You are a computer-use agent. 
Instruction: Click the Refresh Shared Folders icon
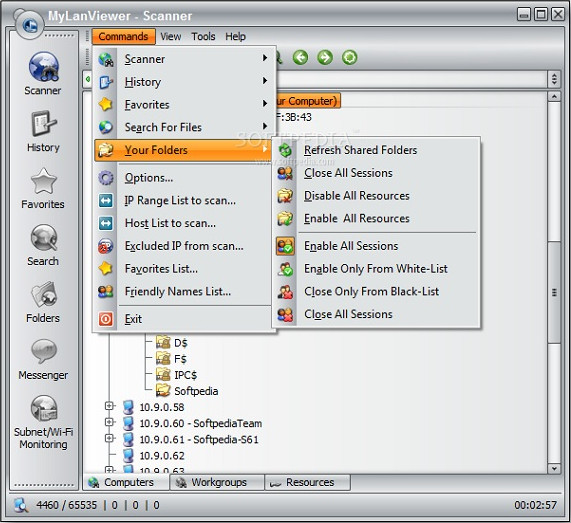(x=285, y=150)
